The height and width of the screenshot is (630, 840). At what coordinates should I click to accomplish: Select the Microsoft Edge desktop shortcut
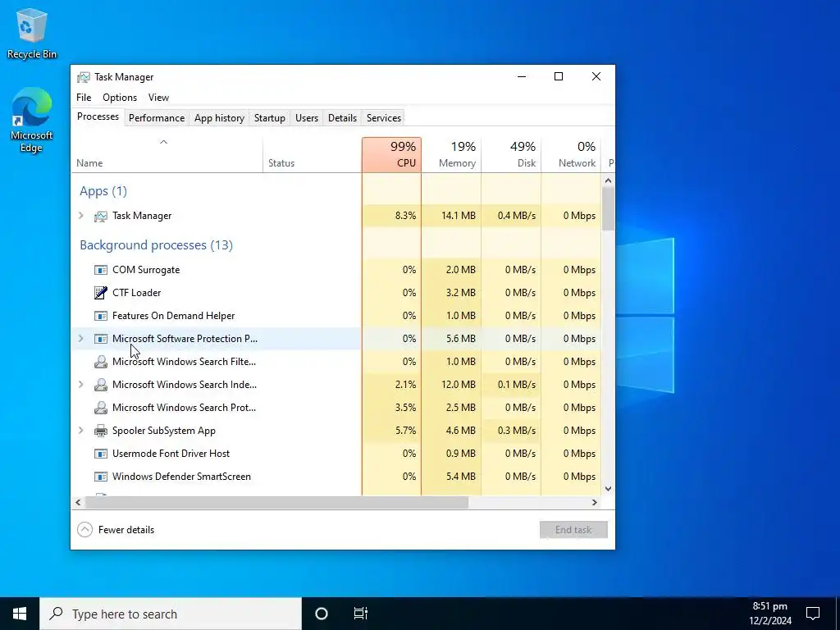click(x=32, y=121)
